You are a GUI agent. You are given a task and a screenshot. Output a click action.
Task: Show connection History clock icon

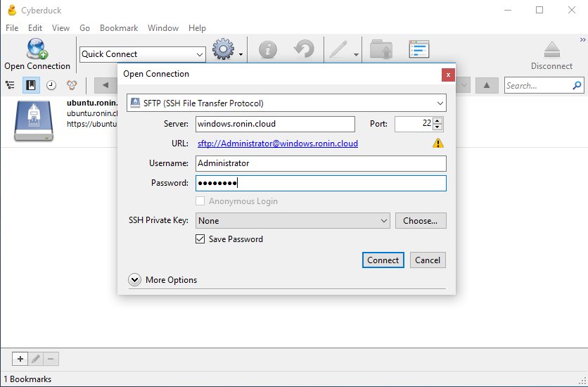point(51,86)
